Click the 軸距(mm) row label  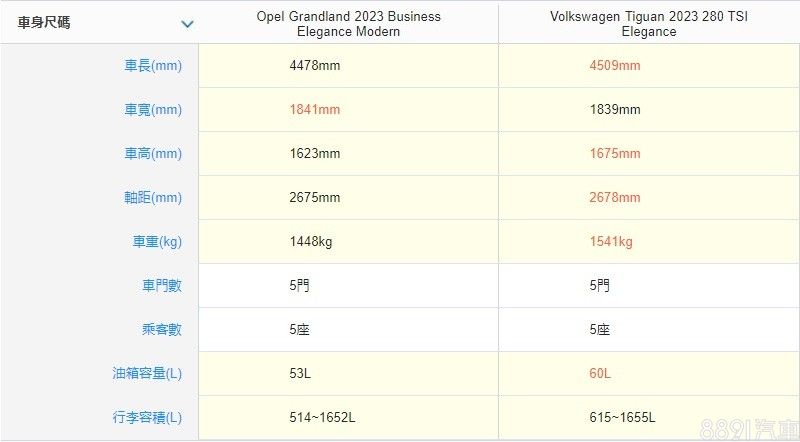153,198
